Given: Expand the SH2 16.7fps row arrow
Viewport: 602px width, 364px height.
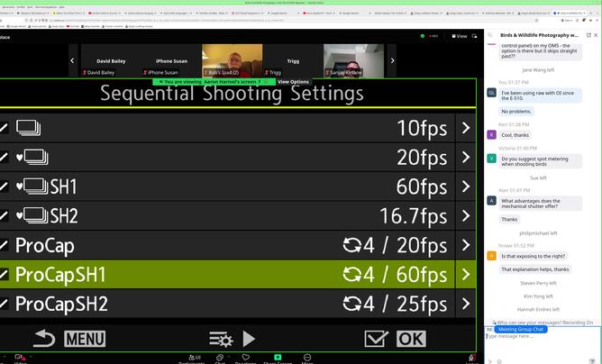Looking at the screenshot, I should (x=465, y=215).
